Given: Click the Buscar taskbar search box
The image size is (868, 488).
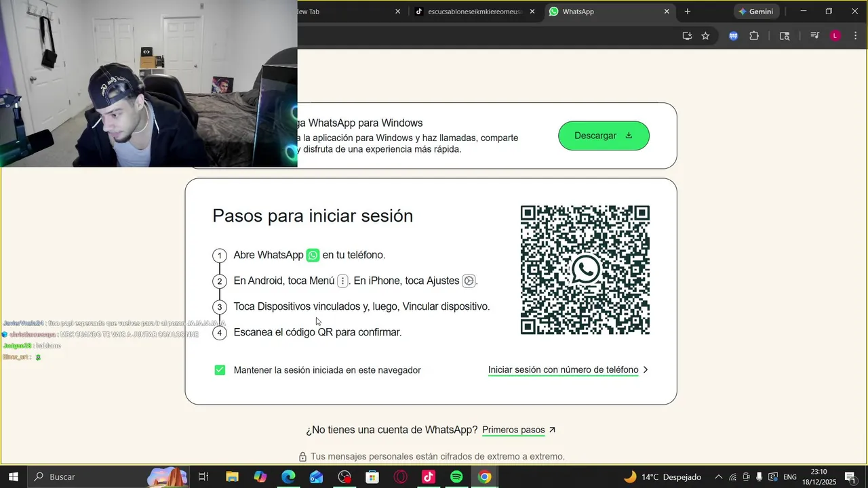Looking at the screenshot, I should coord(108,477).
